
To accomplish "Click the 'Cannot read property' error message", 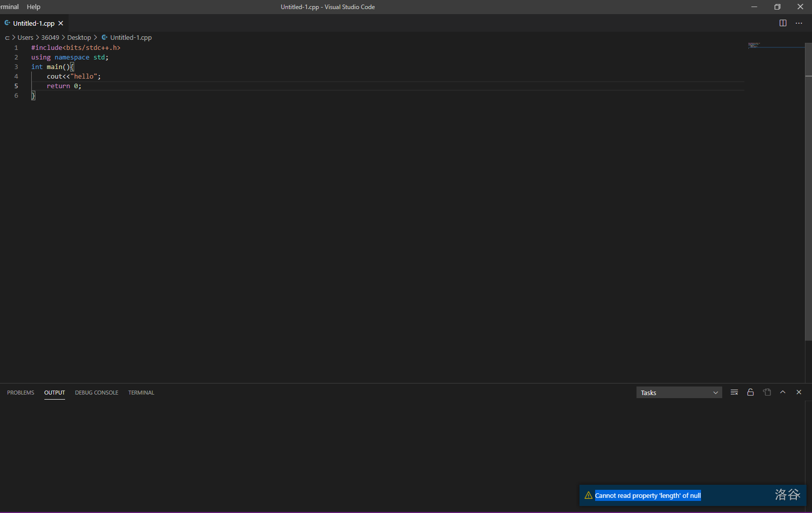I will pyautogui.click(x=648, y=495).
